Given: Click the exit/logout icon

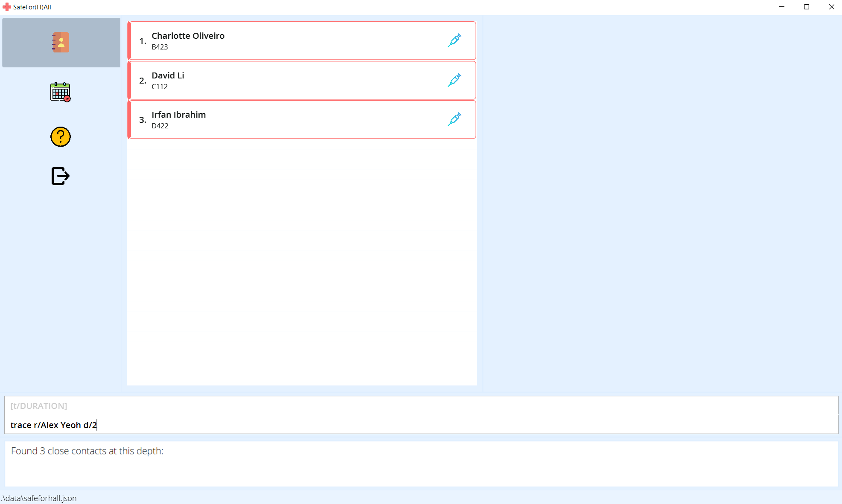Looking at the screenshot, I should coord(60,176).
